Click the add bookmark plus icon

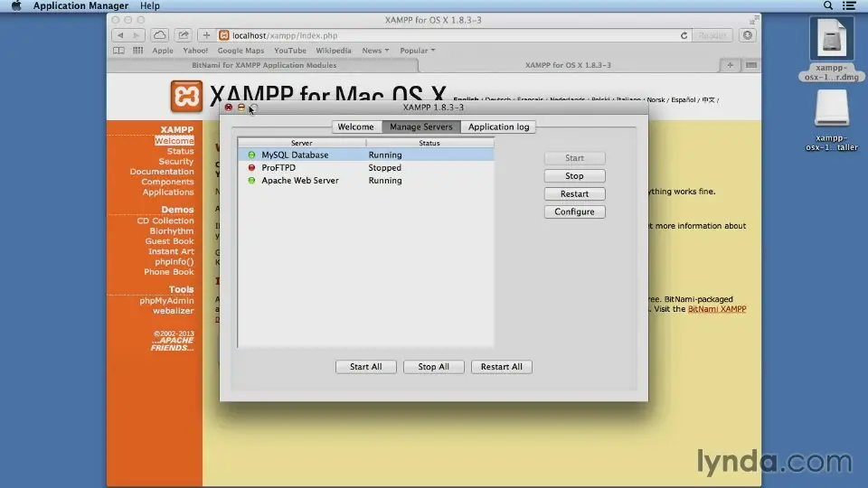click(206, 35)
